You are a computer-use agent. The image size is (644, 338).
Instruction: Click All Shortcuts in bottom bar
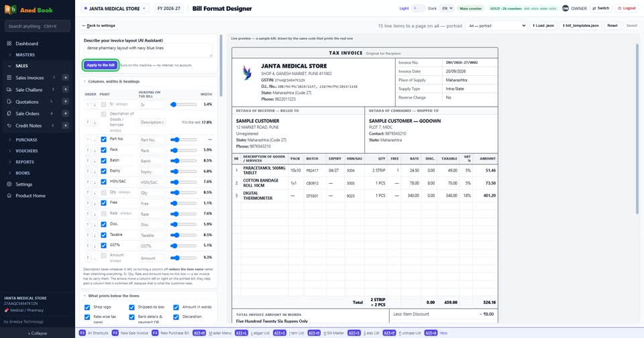click(x=94, y=333)
